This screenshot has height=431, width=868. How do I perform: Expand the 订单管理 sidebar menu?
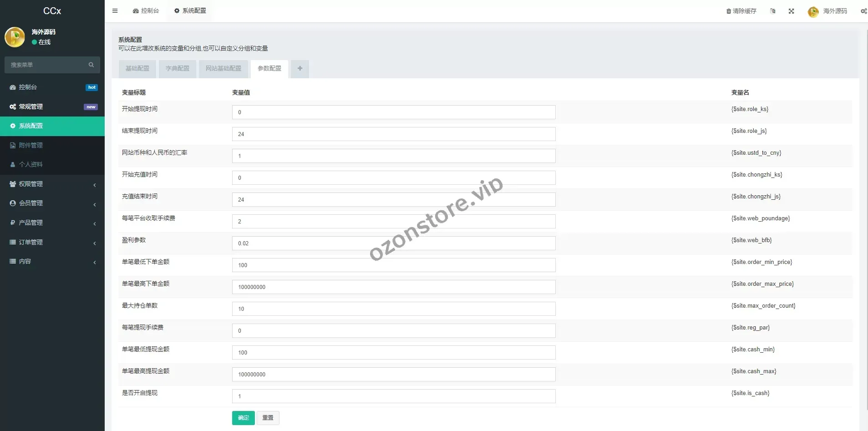[x=52, y=242]
